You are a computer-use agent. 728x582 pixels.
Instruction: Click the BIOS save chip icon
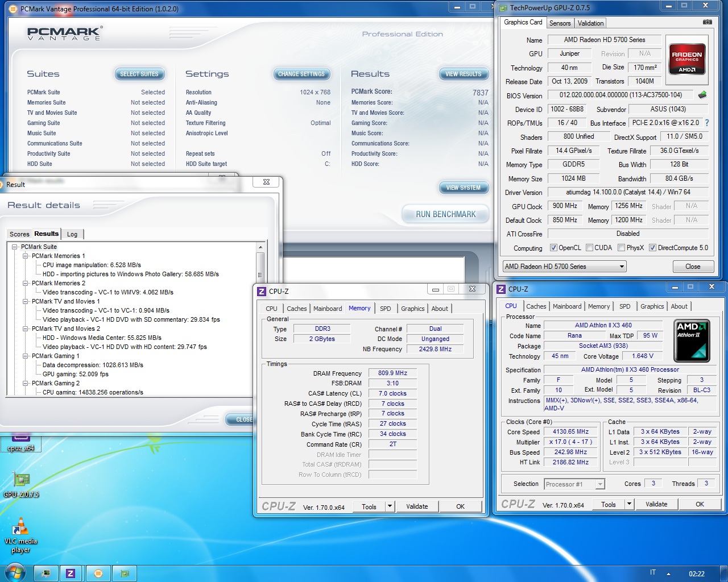coord(702,95)
